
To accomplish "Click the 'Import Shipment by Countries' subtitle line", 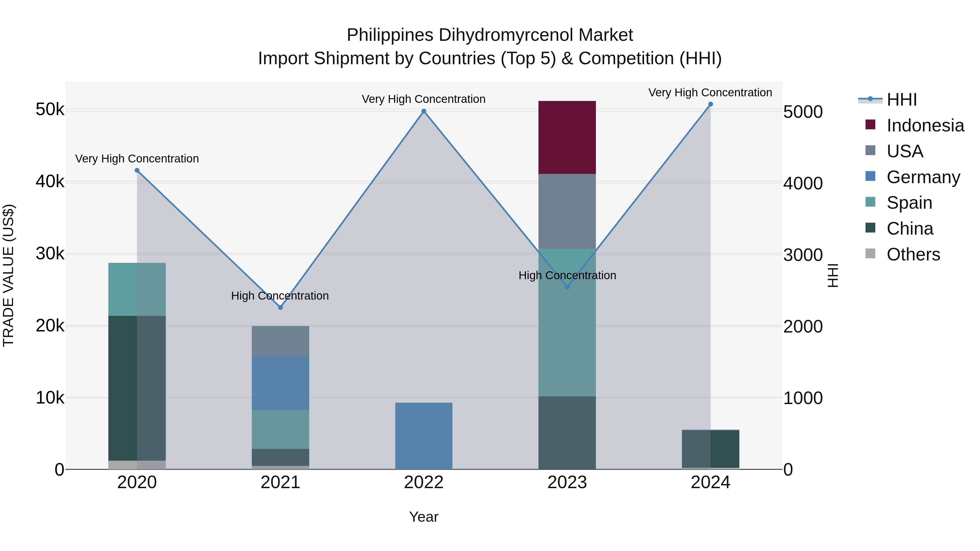I will point(490,59).
